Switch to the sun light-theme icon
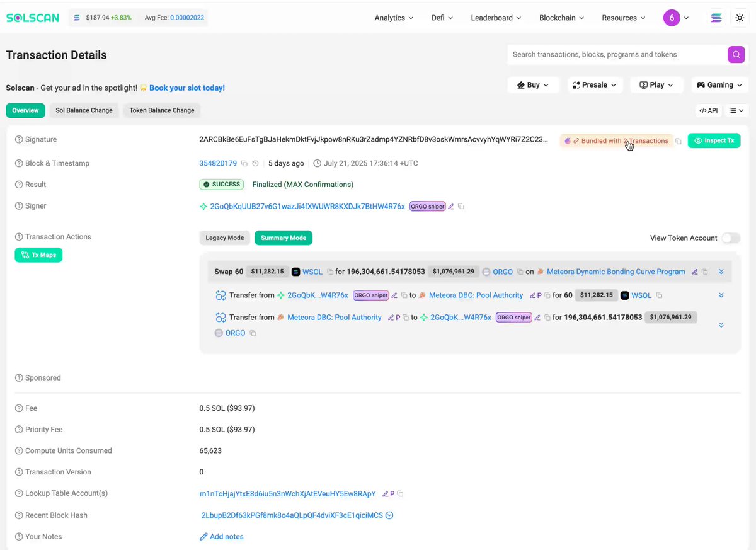756x550 pixels. 740,18
